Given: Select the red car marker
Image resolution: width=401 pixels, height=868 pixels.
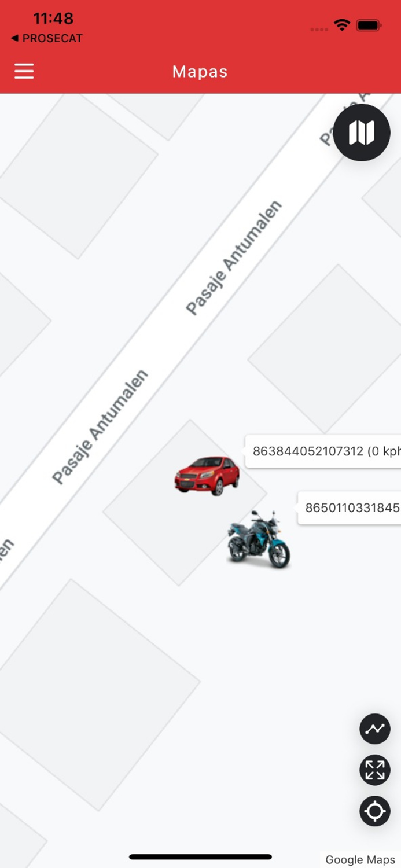Looking at the screenshot, I should tap(207, 476).
